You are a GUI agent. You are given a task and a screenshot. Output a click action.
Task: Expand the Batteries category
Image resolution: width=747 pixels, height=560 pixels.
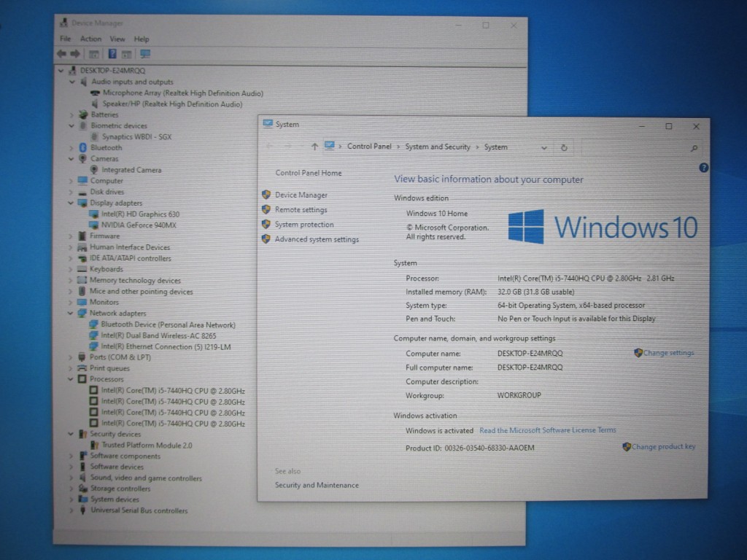pyautogui.click(x=71, y=115)
